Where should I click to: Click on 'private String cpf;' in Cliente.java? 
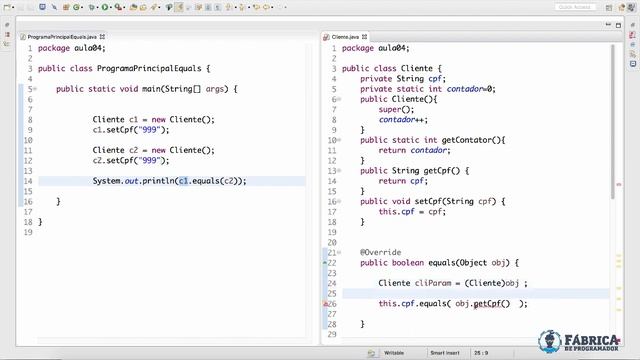pyautogui.click(x=403, y=79)
